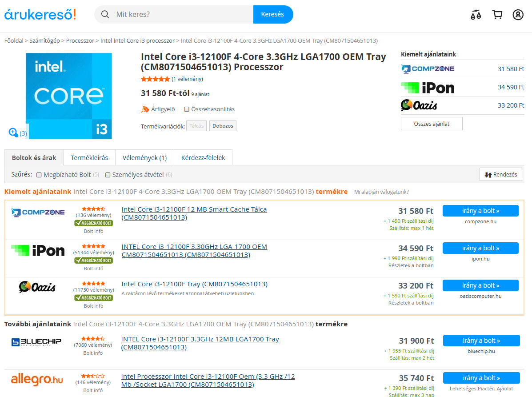This screenshot has height=397, width=532.
Task: Click CompZone Megbízható Bolt badge
Action: [94, 223]
